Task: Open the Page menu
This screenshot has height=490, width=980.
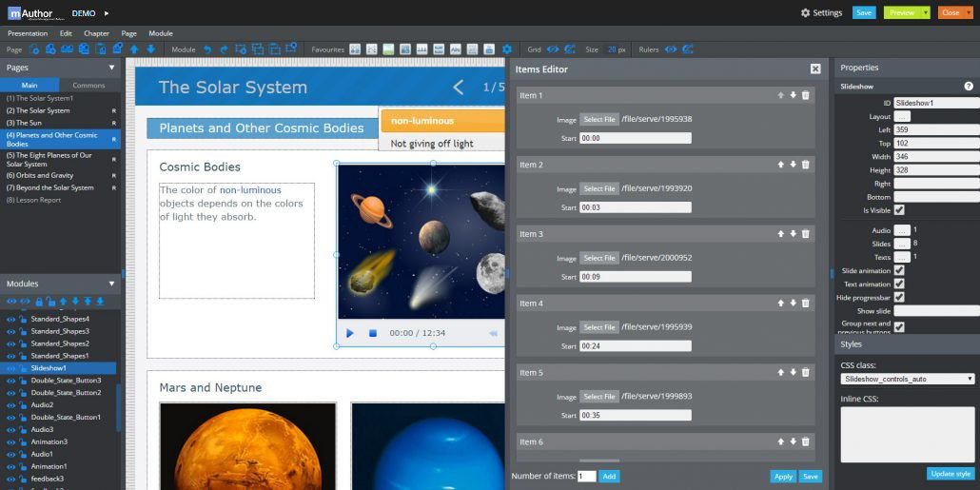Action: 128,33
